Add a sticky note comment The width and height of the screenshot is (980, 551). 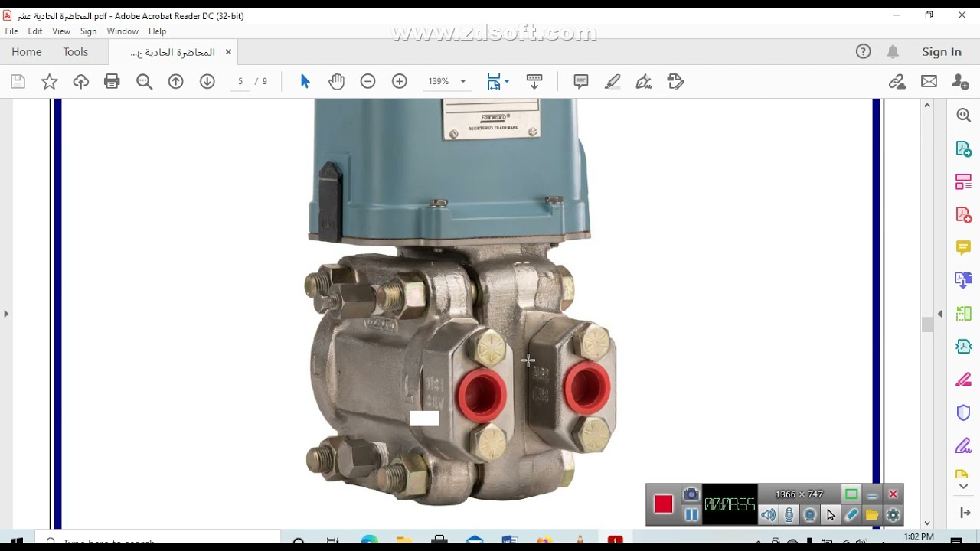click(x=581, y=82)
